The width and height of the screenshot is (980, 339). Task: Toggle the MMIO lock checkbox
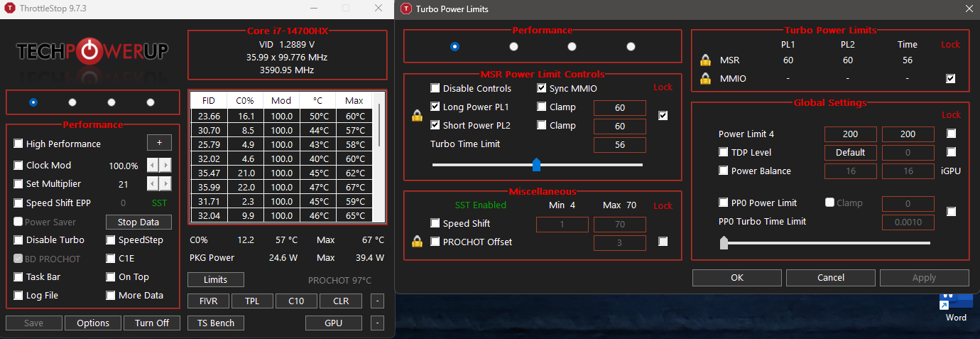[x=951, y=79]
